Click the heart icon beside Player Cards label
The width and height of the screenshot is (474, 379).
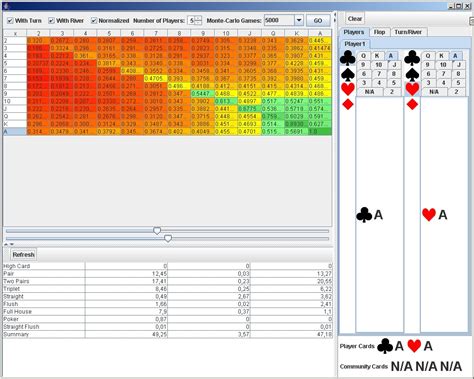(x=414, y=346)
